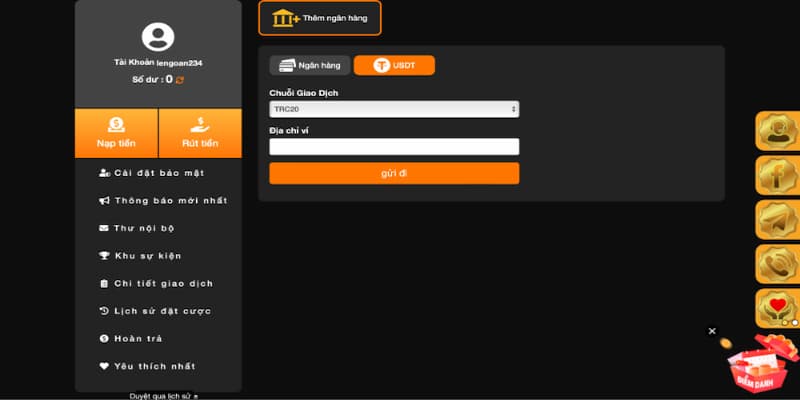Click the dollar coin rebate icon

click(x=104, y=338)
